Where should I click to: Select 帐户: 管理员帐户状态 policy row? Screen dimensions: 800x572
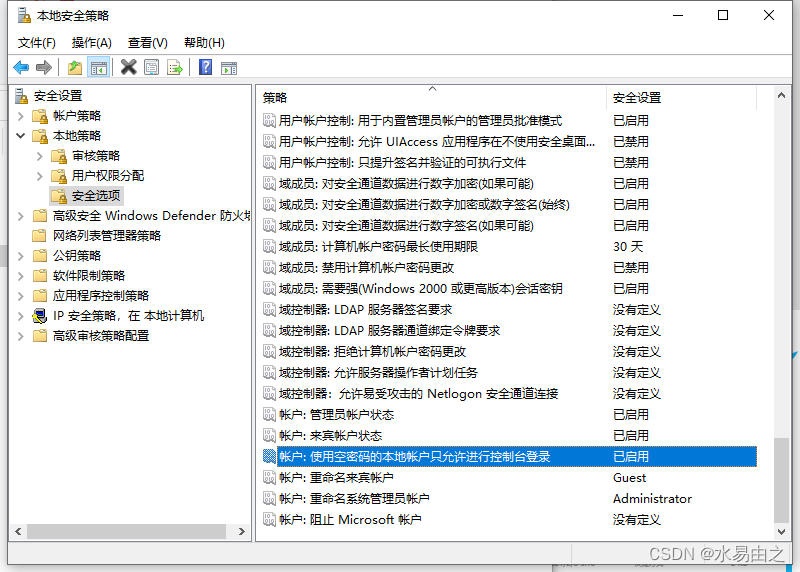click(x=509, y=414)
